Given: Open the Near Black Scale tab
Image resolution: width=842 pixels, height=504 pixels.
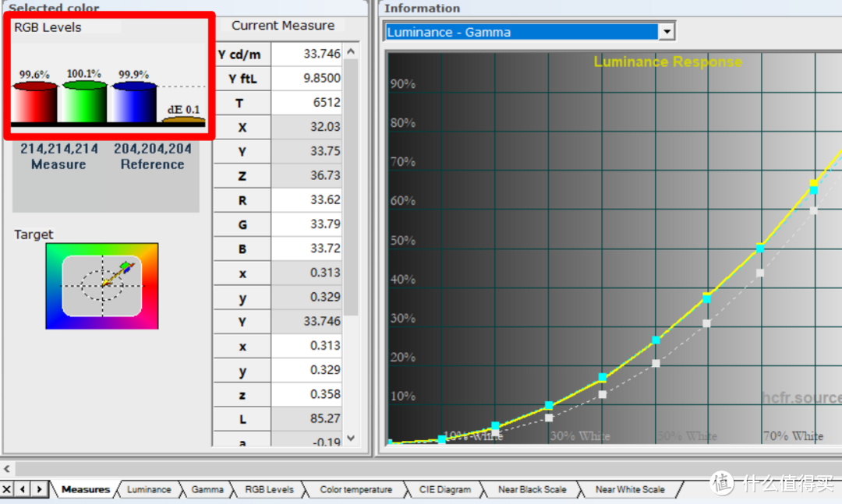Looking at the screenshot, I should coord(532,489).
